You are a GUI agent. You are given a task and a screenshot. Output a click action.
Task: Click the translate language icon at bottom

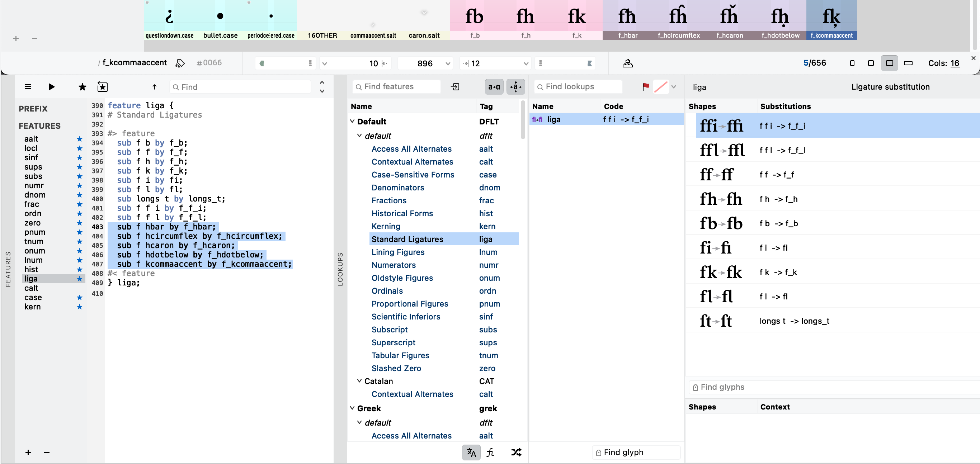coord(471,452)
